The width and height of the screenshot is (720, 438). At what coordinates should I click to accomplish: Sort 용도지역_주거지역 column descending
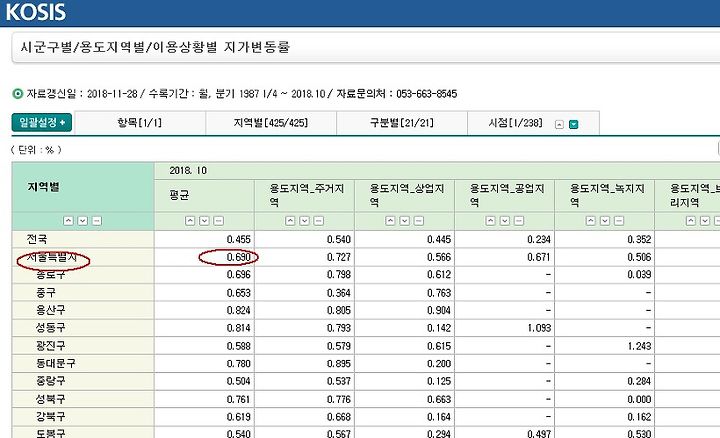(304, 221)
